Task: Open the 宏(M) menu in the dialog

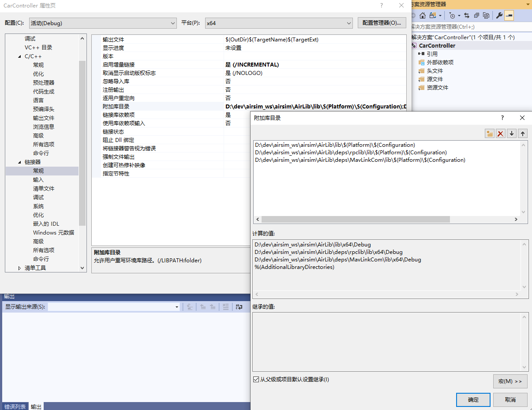Action: pyautogui.click(x=510, y=381)
